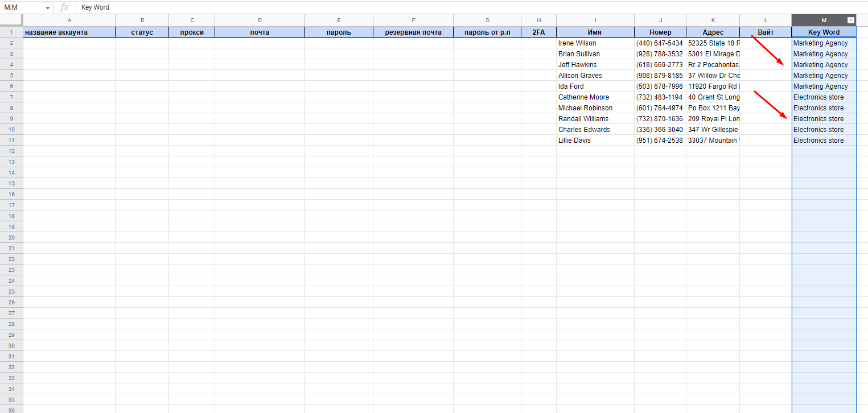Click phone number (928) 788-3532
The width and height of the screenshot is (868, 413).
pyautogui.click(x=660, y=54)
